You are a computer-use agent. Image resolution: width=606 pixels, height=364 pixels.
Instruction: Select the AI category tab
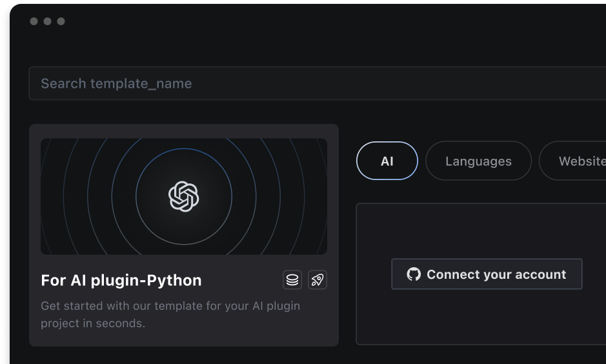click(x=387, y=161)
